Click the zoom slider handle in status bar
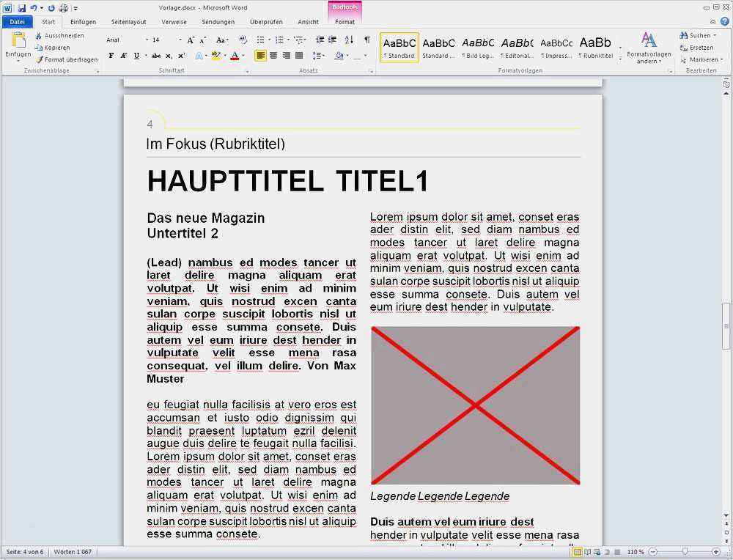Image resolution: width=733 pixels, height=560 pixels. tap(685, 551)
